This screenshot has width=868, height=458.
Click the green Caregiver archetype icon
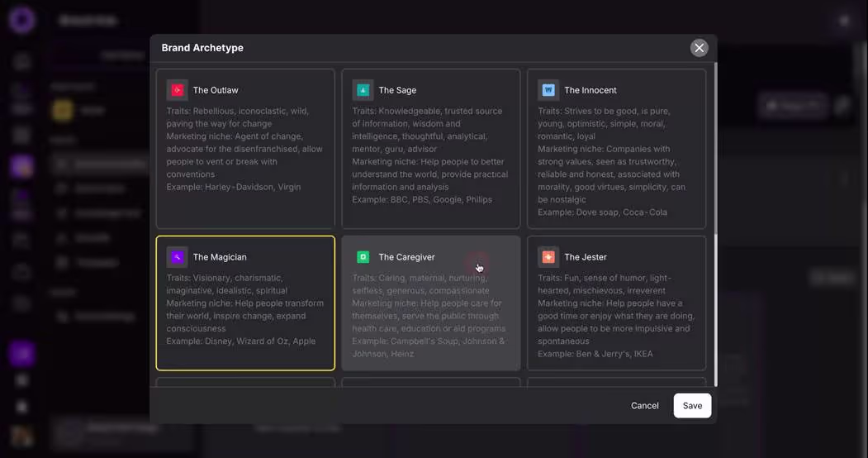pos(363,257)
